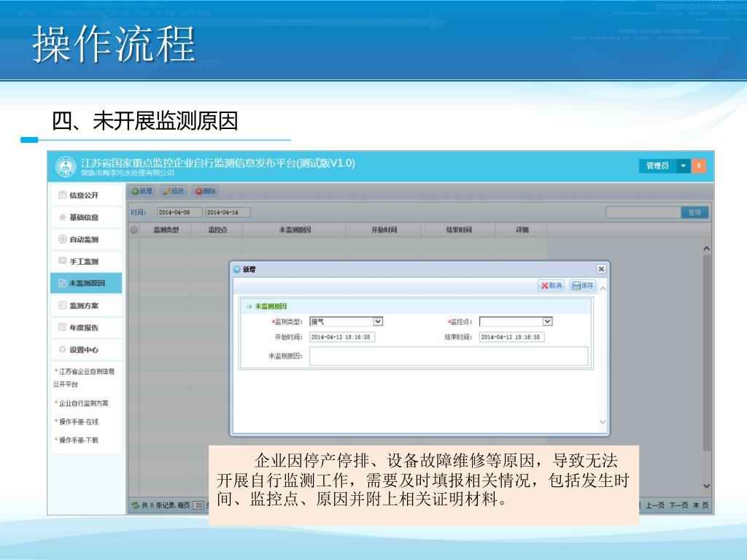Viewport: 747px width, 560px height.
Task: Open 信息公开 in the sidebar
Action: [x=86, y=195]
